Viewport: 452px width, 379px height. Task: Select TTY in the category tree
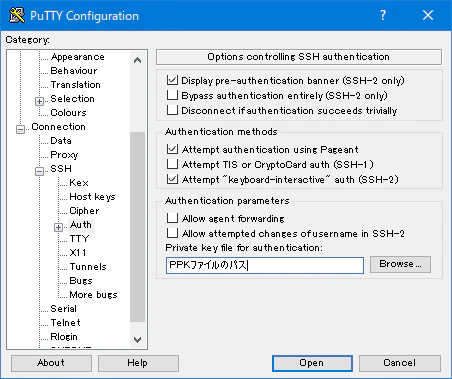[x=79, y=239]
